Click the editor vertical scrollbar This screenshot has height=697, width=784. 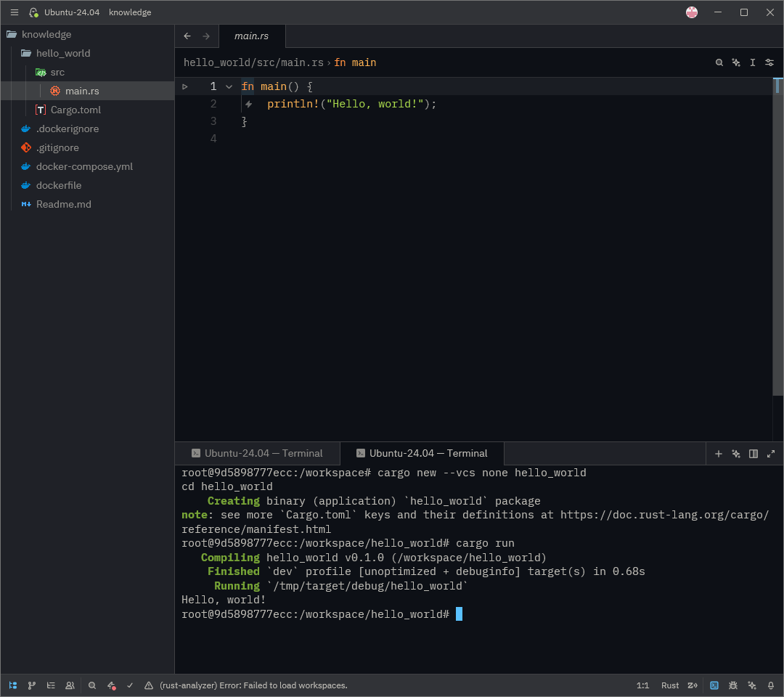[x=777, y=237]
